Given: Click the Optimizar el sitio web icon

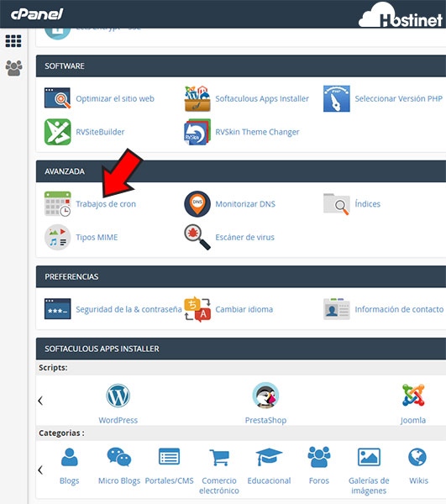Looking at the screenshot, I should click(57, 98).
